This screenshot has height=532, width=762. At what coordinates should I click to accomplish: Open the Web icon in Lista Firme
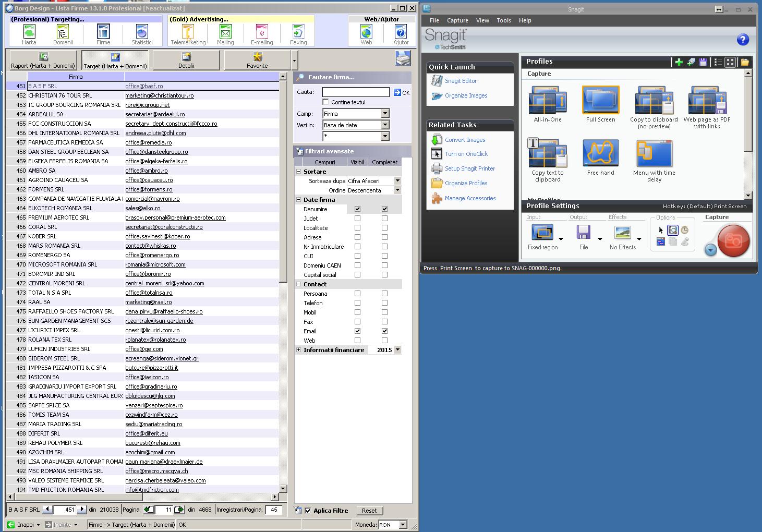[x=366, y=34]
